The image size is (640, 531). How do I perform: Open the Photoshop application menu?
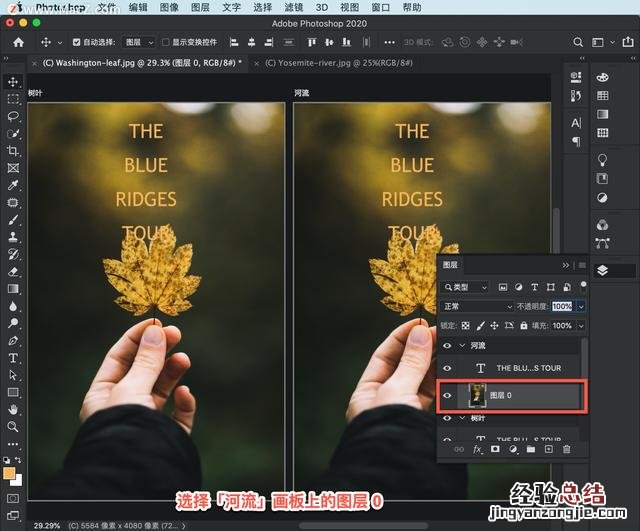(60, 7)
